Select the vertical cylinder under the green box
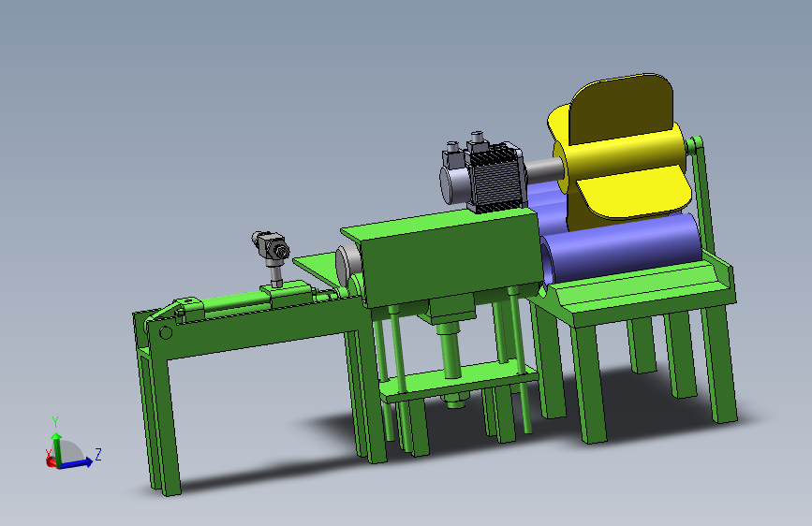Screen dimensions: 812x526 [449, 349]
